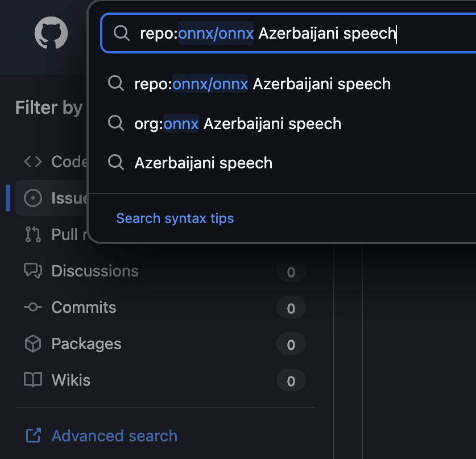
Task: Click the Issues filter circle icon
Action: (33, 198)
